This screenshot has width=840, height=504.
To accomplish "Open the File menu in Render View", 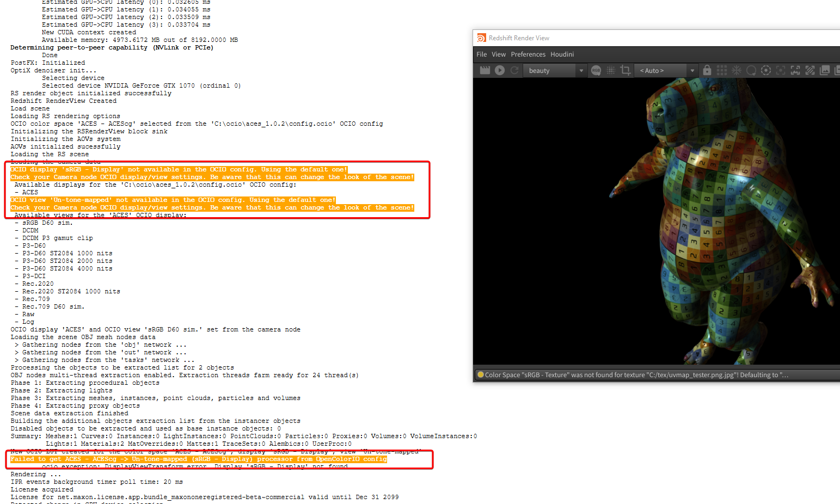I will (x=481, y=54).
